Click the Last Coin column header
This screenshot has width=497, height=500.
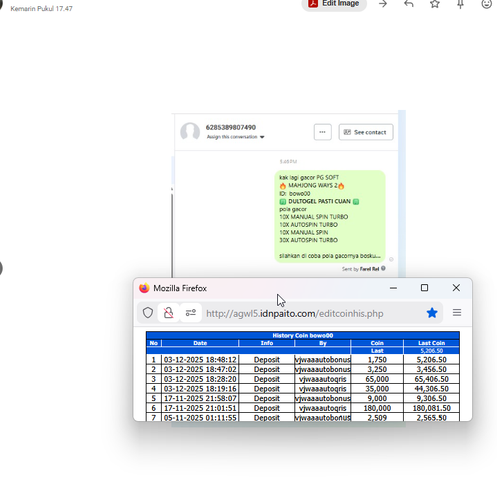[431, 343]
